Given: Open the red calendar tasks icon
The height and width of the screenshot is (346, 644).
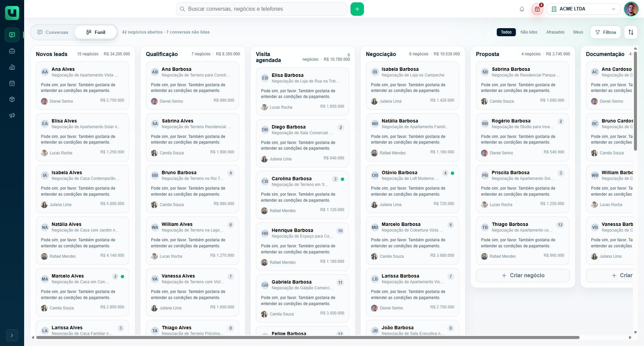Looking at the screenshot, I should click(x=537, y=9).
